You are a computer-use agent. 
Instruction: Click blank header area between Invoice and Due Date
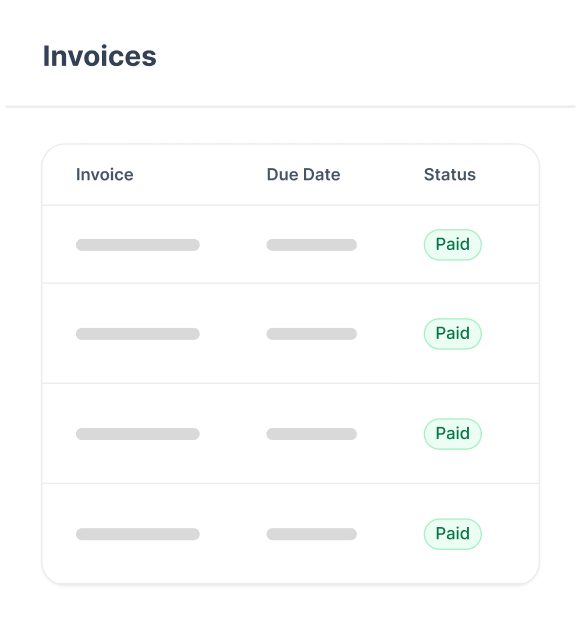coord(200,174)
